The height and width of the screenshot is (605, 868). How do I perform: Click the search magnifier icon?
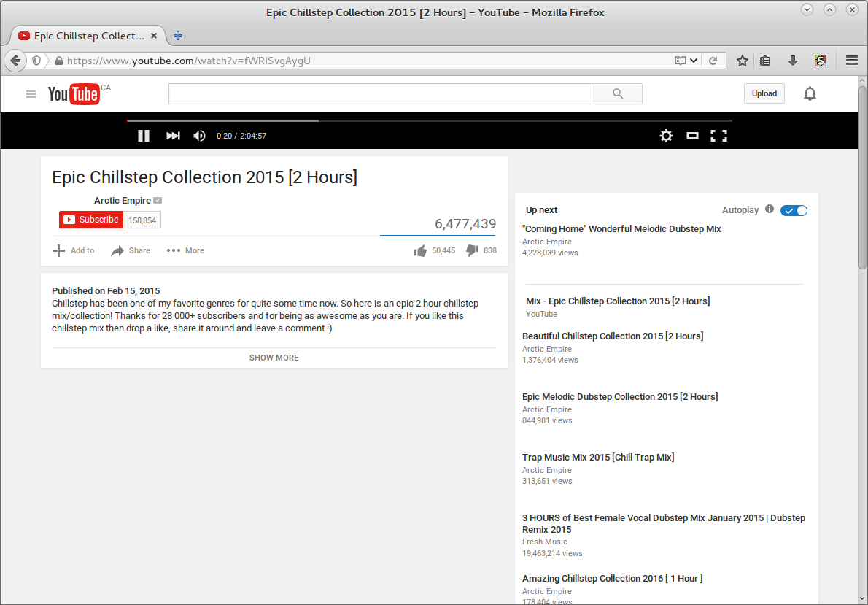(x=618, y=93)
